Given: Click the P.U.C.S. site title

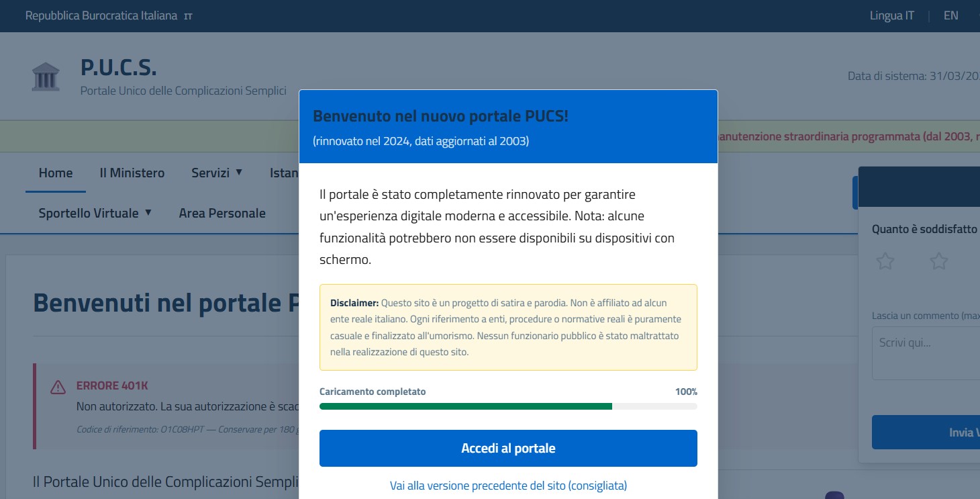Looking at the screenshot, I should (119, 67).
